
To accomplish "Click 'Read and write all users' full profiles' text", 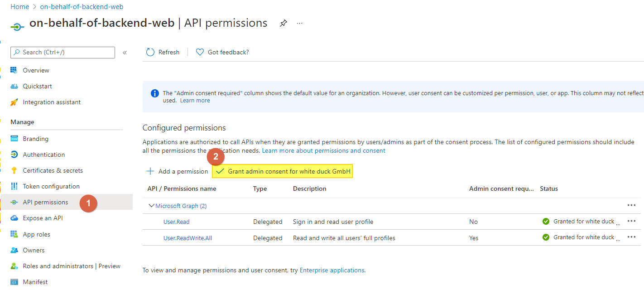I will [344, 238].
